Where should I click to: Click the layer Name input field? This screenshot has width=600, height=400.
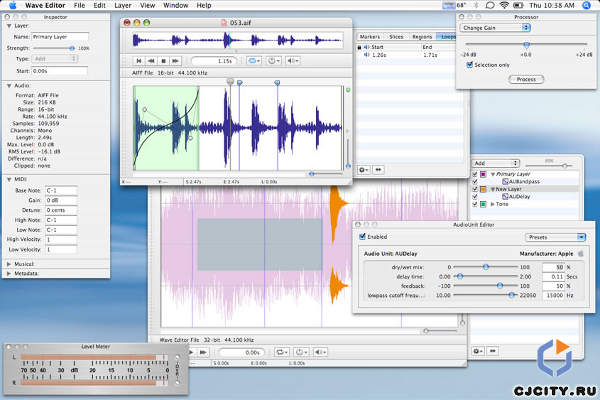point(60,37)
